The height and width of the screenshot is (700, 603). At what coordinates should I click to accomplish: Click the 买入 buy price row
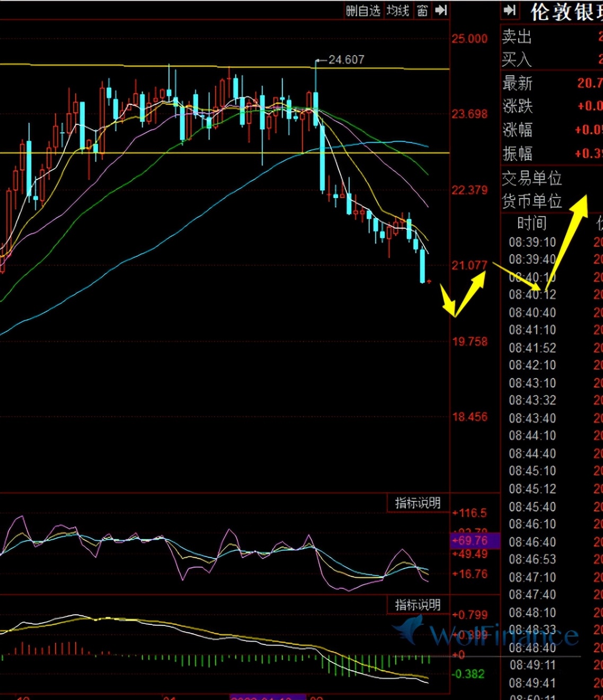[551, 59]
